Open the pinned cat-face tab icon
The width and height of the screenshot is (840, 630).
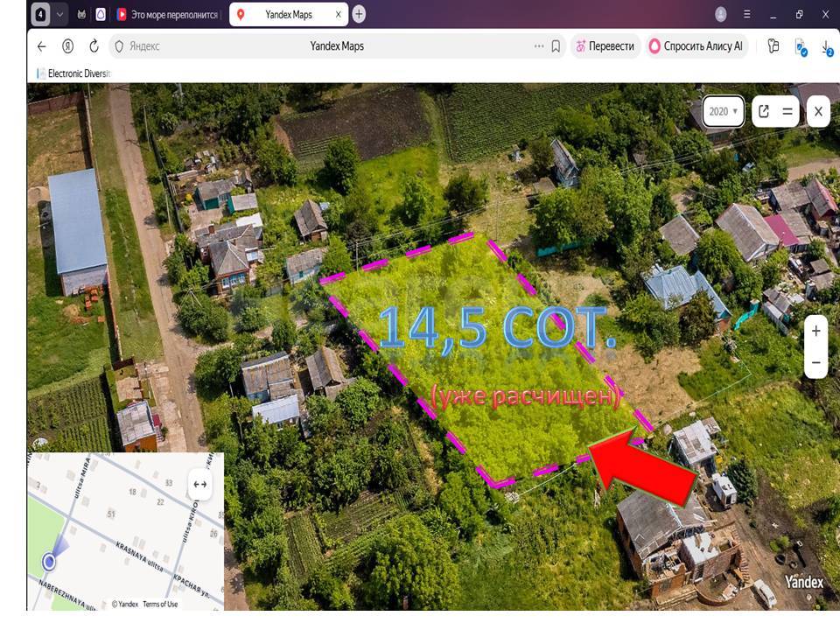[81, 15]
